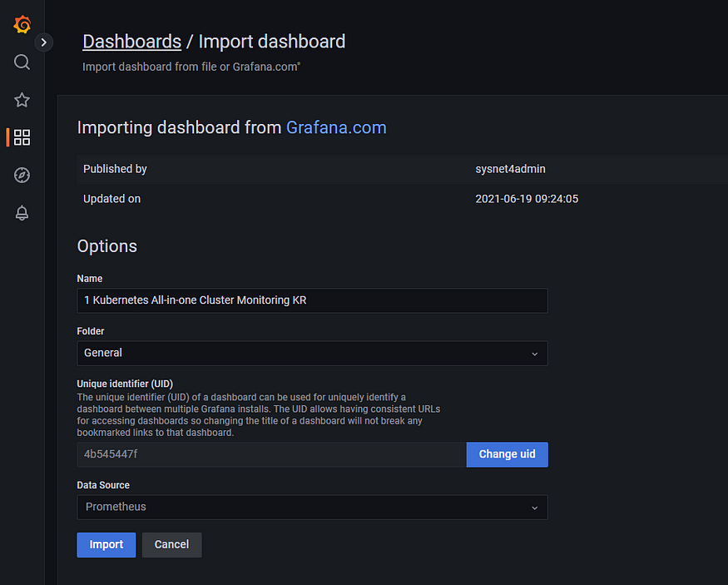
Task: Click the Import dashboard page title
Action: pos(272,42)
